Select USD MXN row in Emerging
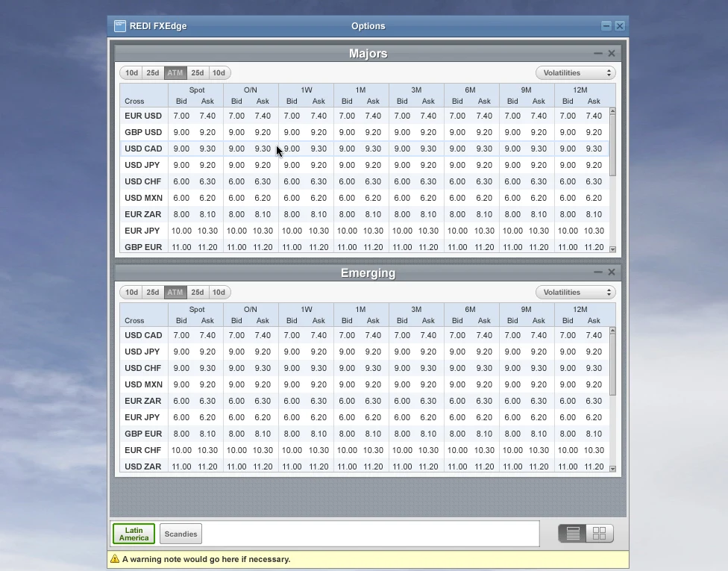 pos(365,384)
